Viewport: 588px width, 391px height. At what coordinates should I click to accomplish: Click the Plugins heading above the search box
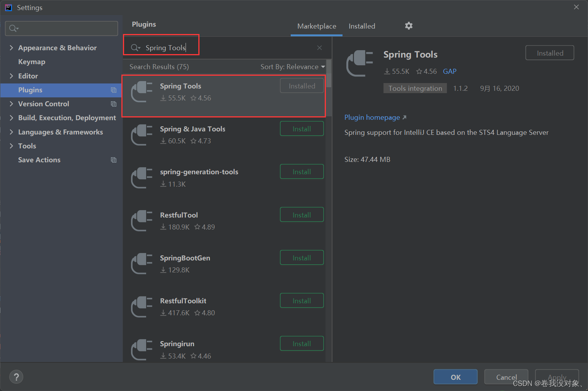pos(144,24)
